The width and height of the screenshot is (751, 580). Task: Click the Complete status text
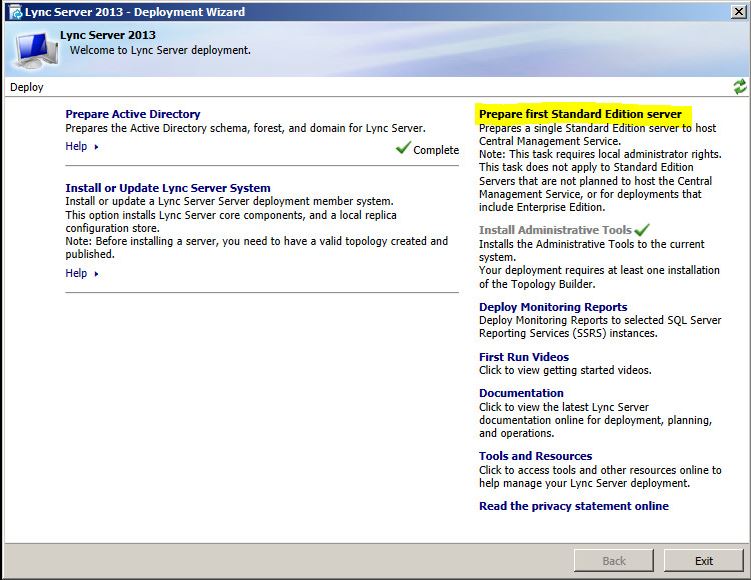tap(436, 150)
